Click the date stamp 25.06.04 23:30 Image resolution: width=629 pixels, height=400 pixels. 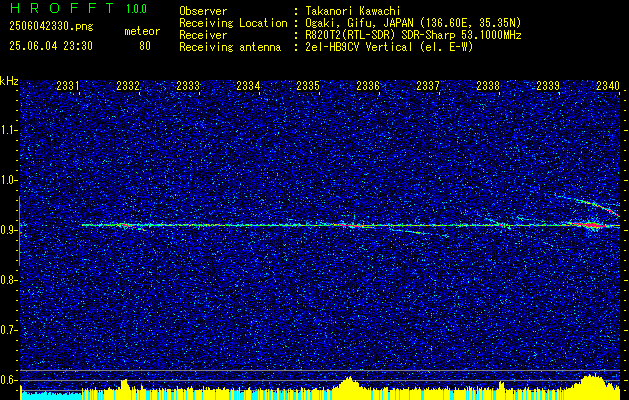tap(51, 46)
